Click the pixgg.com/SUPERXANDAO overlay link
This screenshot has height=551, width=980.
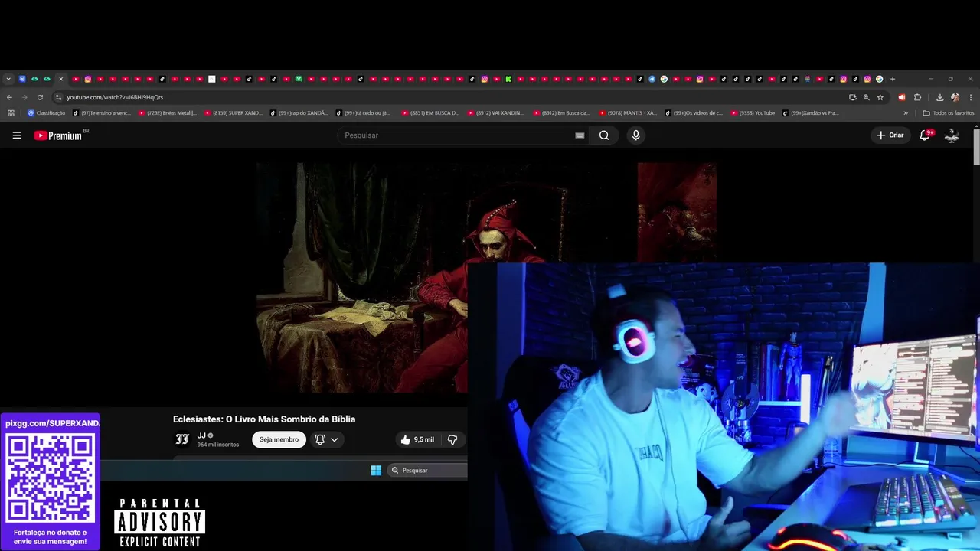click(52, 423)
